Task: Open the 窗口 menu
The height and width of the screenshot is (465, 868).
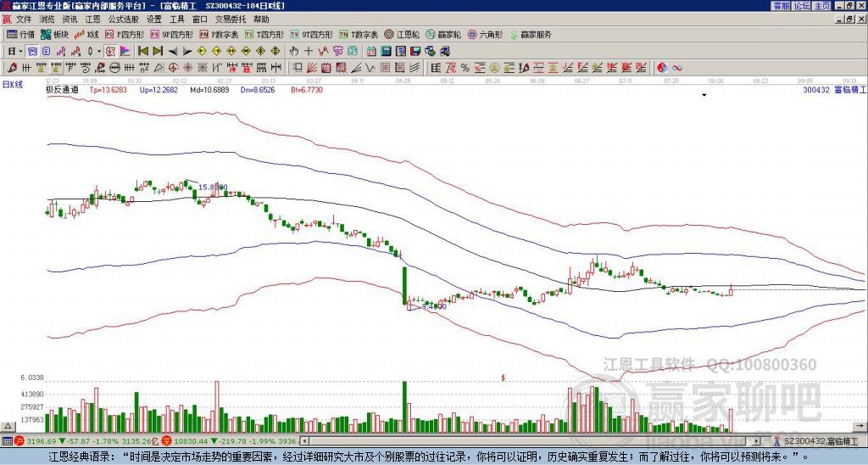Action: (x=200, y=20)
